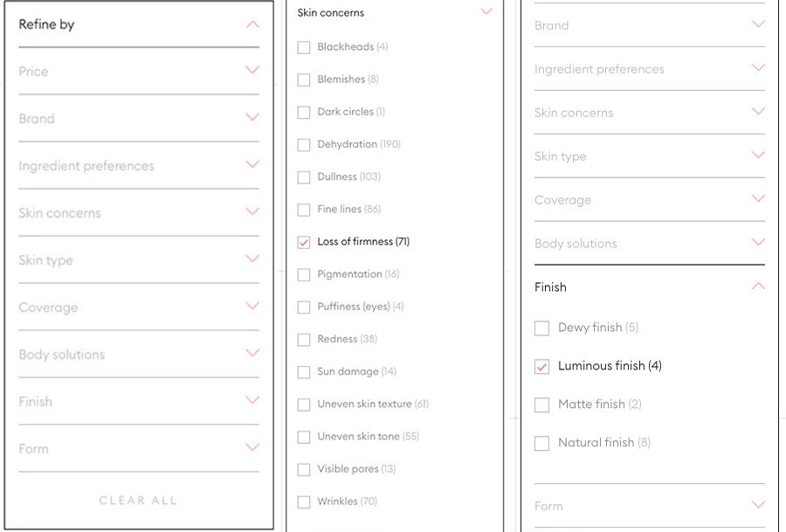This screenshot has width=786, height=532.
Task: Collapse the Skin concerns list chevron
Action: (x=486, y=11)
